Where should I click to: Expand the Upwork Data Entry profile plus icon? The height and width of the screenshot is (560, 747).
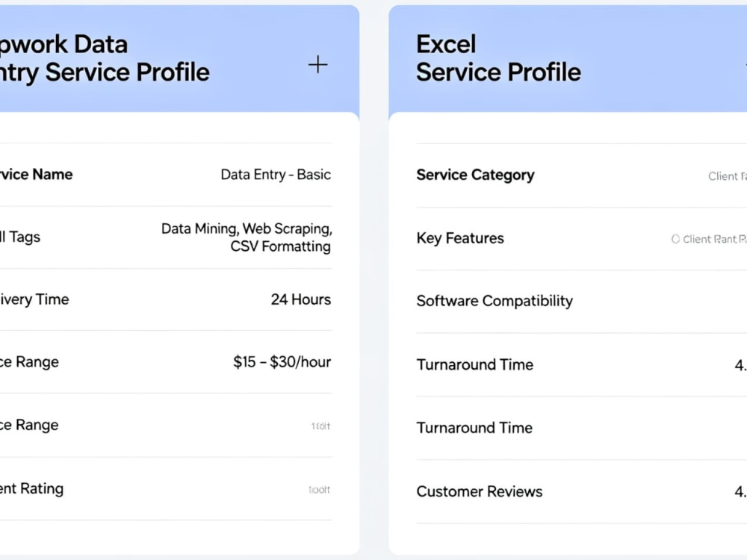click(317, 65)
